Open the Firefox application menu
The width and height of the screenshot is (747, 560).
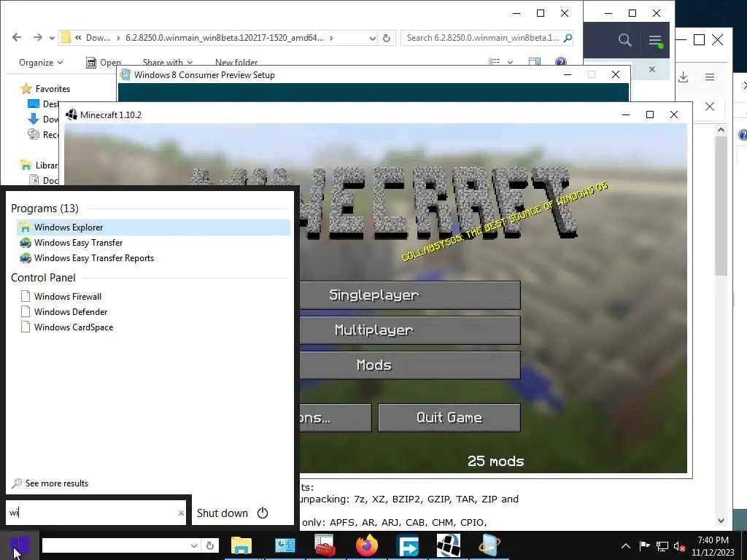point(710,77)
